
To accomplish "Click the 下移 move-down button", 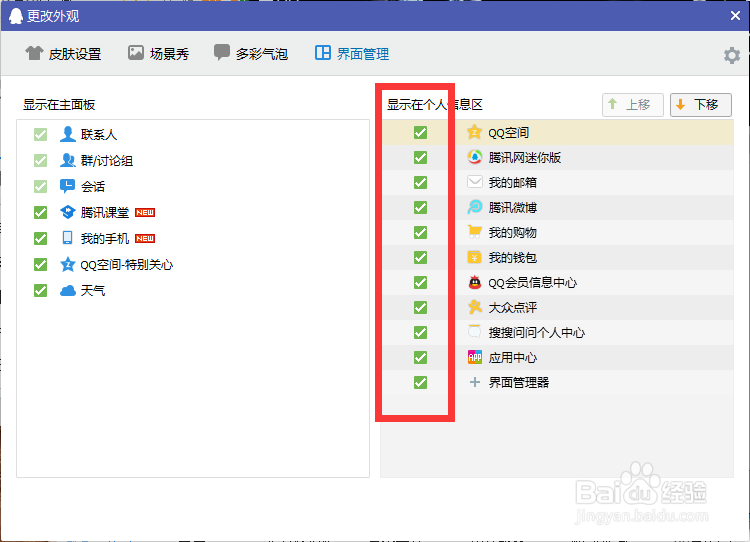I will coord(701,105).
